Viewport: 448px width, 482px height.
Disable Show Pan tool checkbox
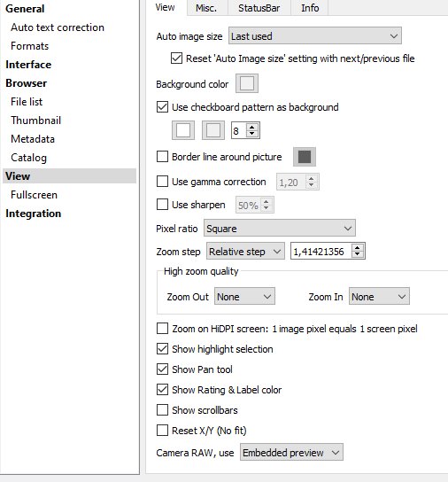[x=162, y=369]
